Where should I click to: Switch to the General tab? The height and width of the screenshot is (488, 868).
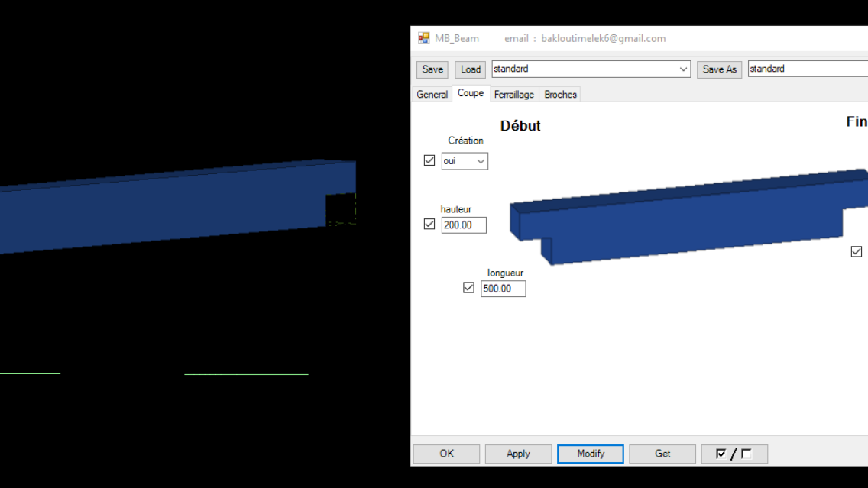pos(432,94)
